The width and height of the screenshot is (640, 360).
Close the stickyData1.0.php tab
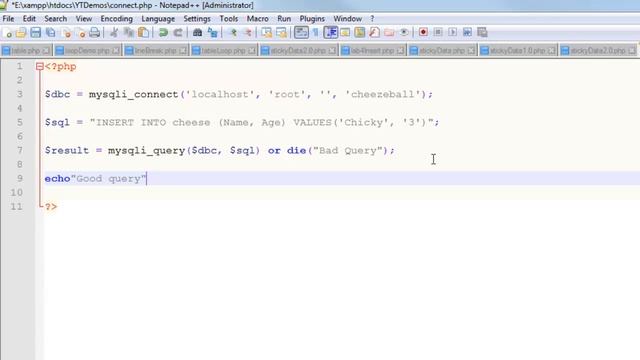tap(551, 50)
